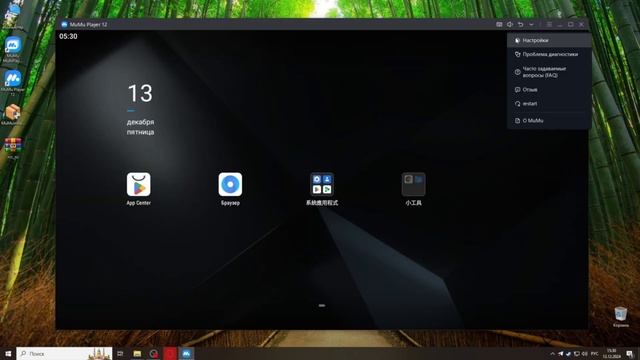The width and height of the screenshot is (640, 360).
Task: Maximize the MuMu Player window
Action: [571, 24]
